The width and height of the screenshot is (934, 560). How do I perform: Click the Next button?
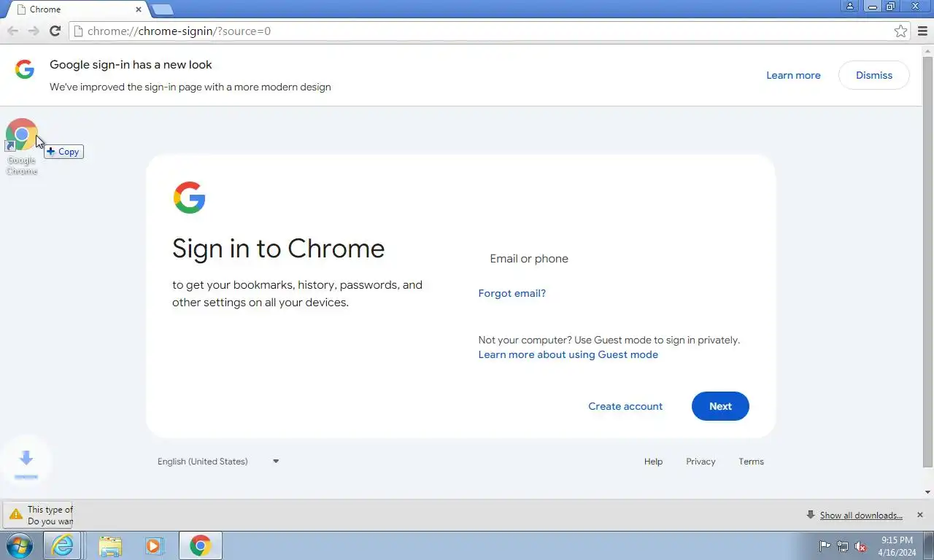pos(720,406)
